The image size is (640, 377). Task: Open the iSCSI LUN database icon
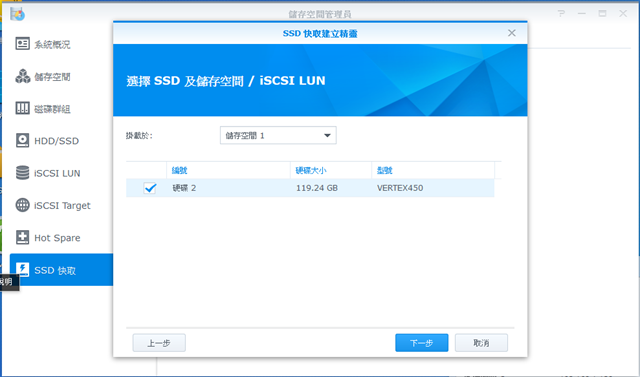[22, 173]
